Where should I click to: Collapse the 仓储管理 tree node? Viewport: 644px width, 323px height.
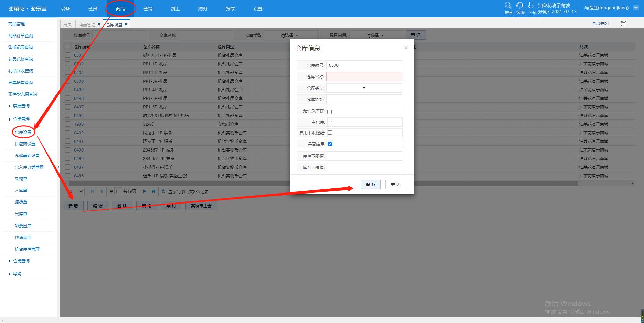tap(10, 119)
